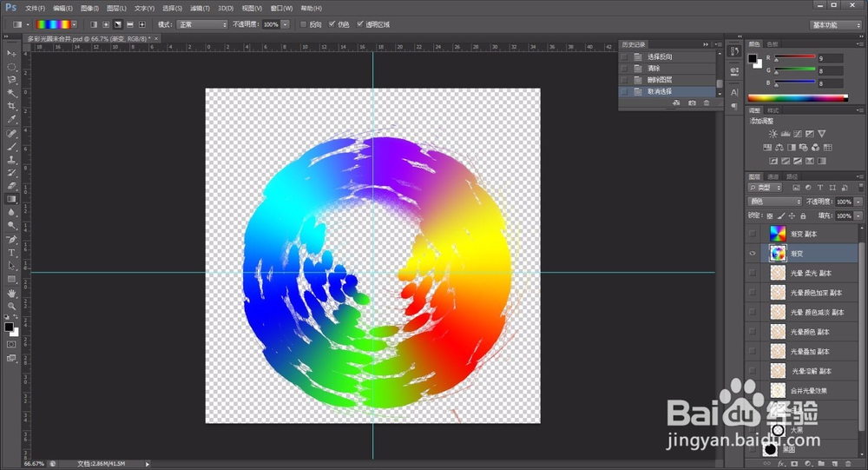The image size is (868, 470).
Task: Open the gradient picker dropdown arrow
Action: pyautogui.click(x=74, y=24)
